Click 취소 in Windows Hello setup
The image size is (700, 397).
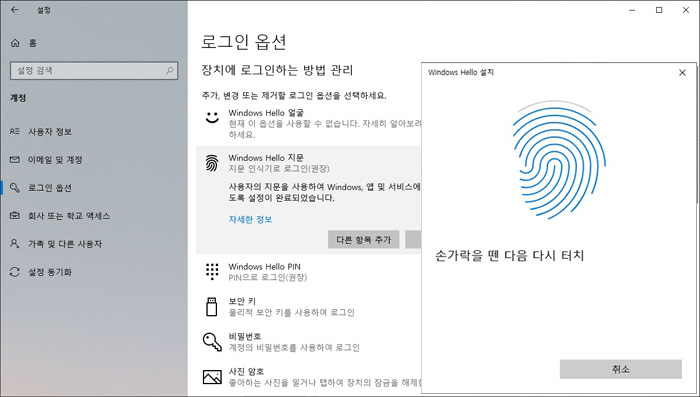(x=621, y=369)
